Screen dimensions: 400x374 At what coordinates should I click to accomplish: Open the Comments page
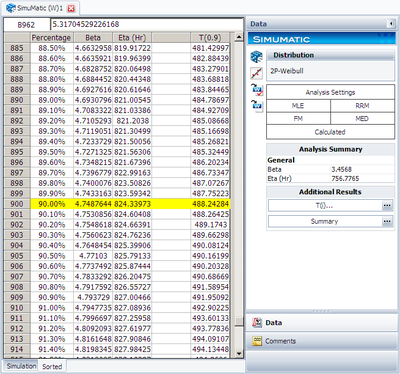[322, 341]
